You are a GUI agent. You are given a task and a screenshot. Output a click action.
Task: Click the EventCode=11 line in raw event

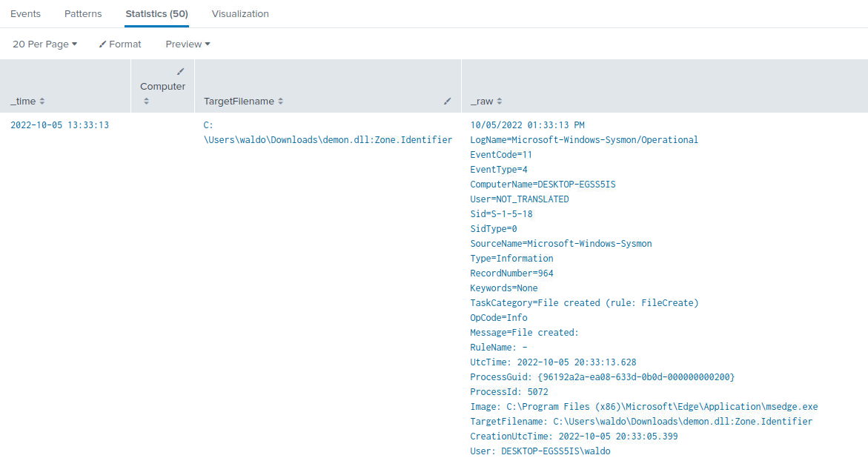pyautogui.click(x=501, y=155)
